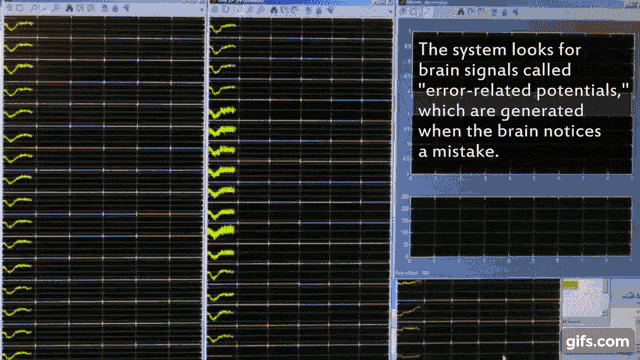Click the down arrow of the small list scrollbar
The height and width of the screenshot is (360, 640).
pos(605,313)
